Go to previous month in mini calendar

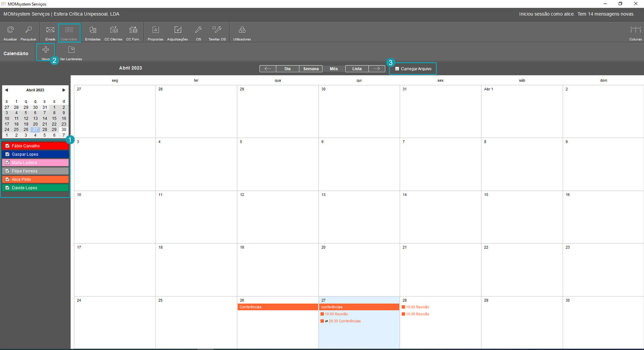(x=6, y=90)
